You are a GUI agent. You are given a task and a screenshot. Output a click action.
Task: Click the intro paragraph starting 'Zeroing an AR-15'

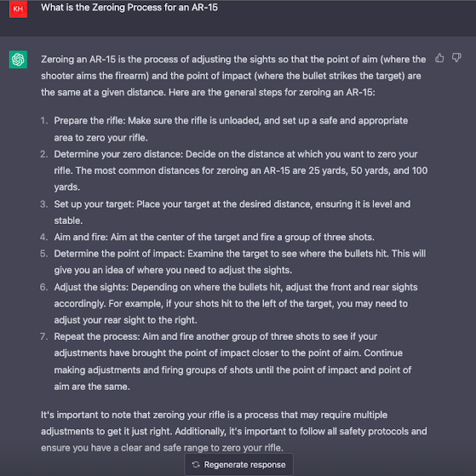(x=233, y=76)
